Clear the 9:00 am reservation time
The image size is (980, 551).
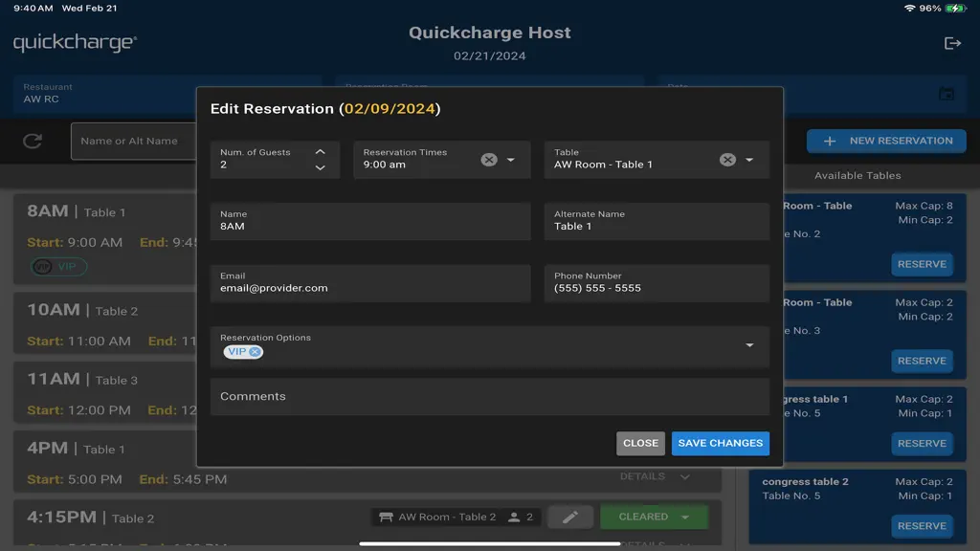[x=489, y=160]
